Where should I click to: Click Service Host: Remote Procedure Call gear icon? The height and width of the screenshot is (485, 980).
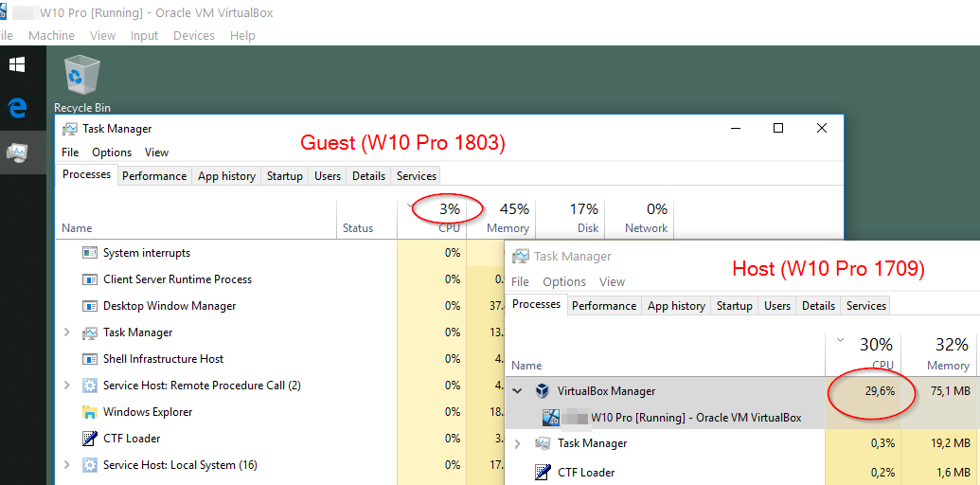(90, 386)
